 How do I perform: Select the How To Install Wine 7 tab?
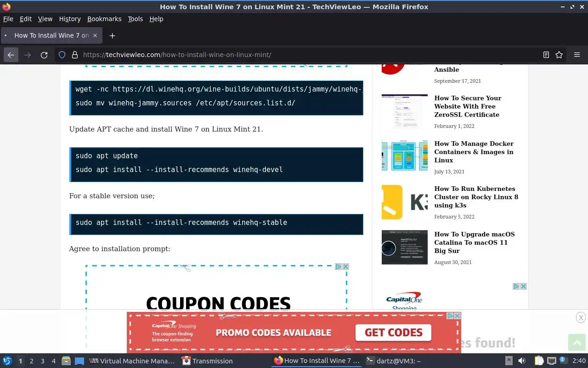[x=51, y=35]
